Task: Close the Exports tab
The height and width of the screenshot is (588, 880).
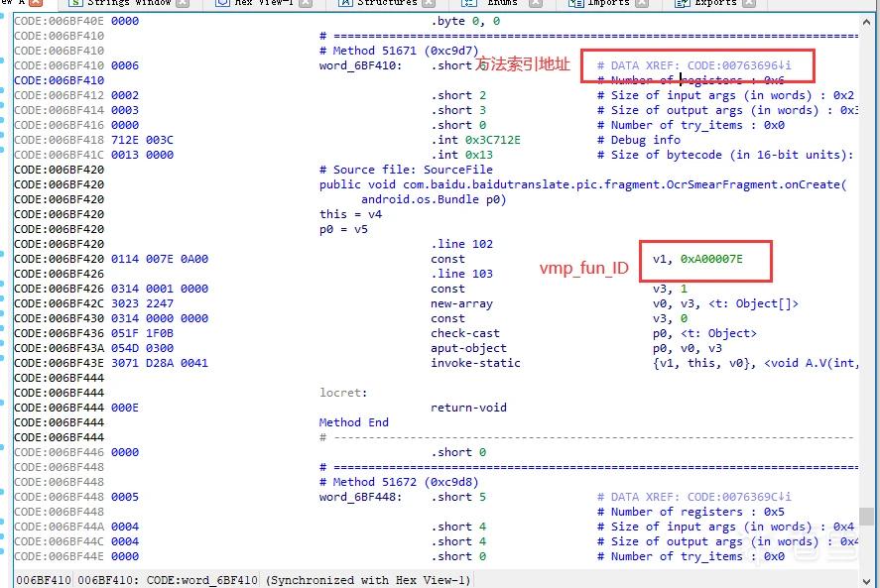Action: 749,3
